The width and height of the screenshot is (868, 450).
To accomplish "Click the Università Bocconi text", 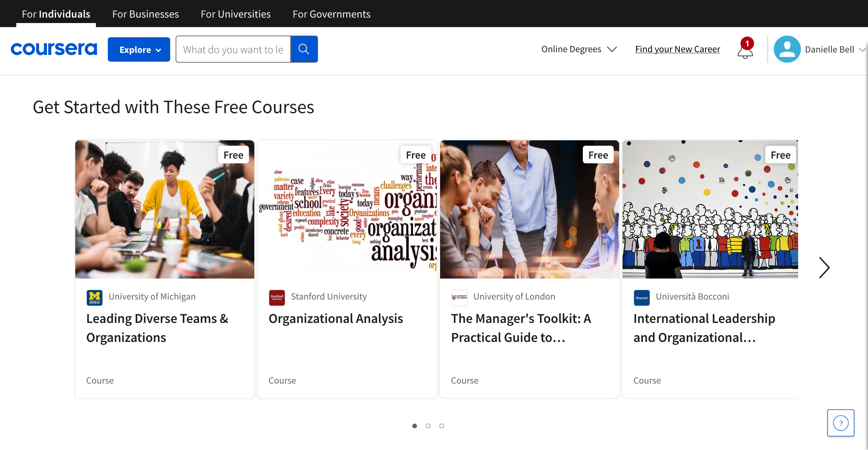I will point(692,296).
